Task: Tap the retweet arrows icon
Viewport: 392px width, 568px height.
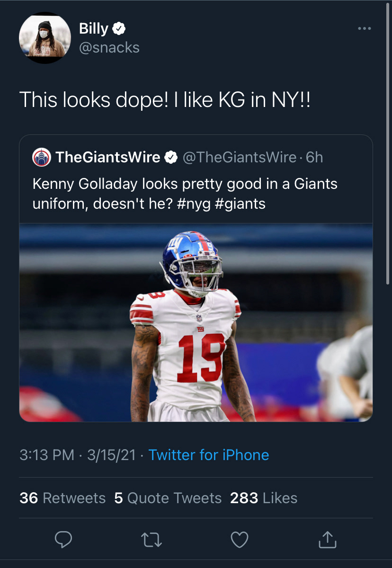Action: tap(152, 540)
